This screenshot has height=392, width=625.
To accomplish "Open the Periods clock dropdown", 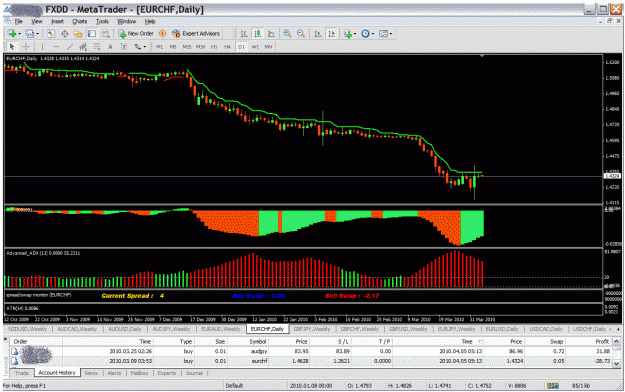I will pos(367,34).
